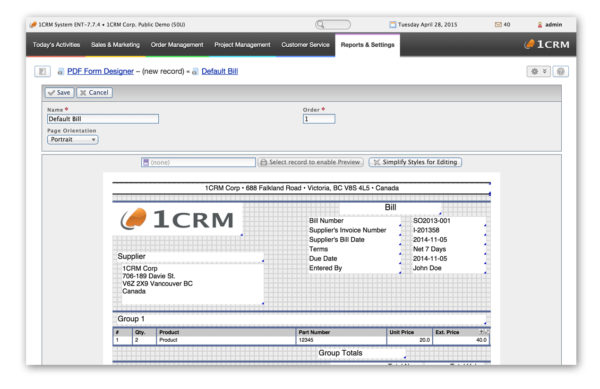This screenshot has height=389, width=600.
Task: Click the preview record selector (none)
Action: coord(198,162)
